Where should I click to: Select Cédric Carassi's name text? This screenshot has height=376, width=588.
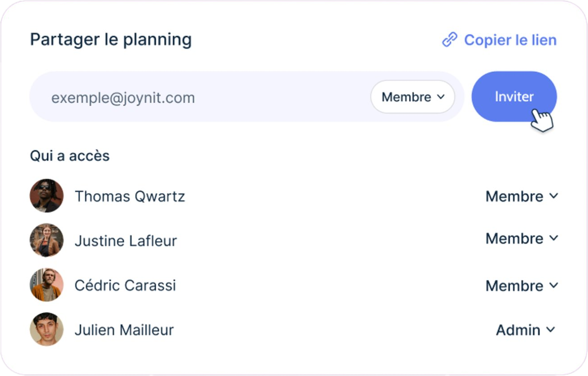tap(125, 285)
